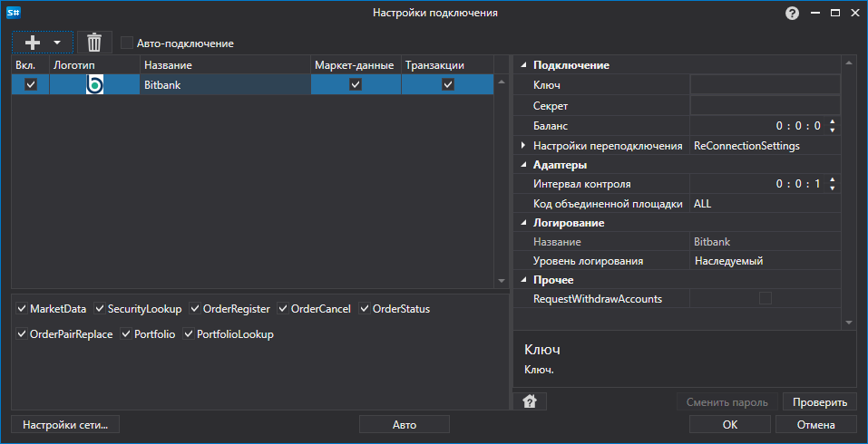Click the Секрет input field
This screenshot has height=444, width=868.
765,105
